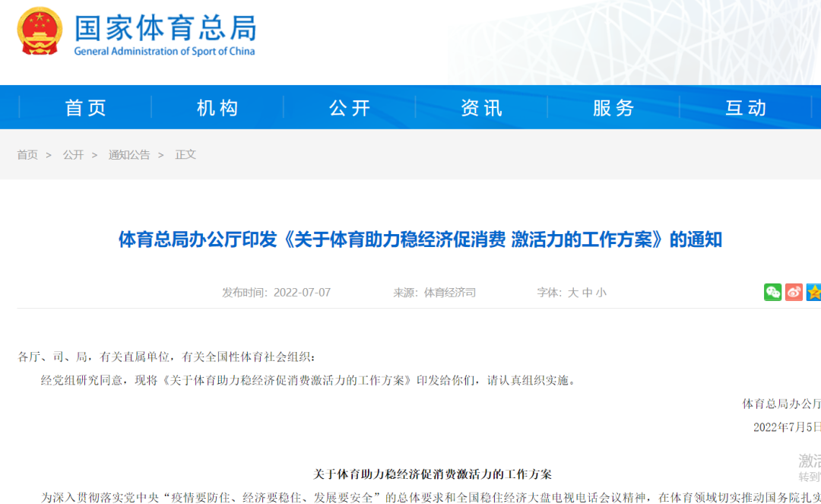Set font size to large (大)
Screen dimensions: 821x504
(573, 293)
